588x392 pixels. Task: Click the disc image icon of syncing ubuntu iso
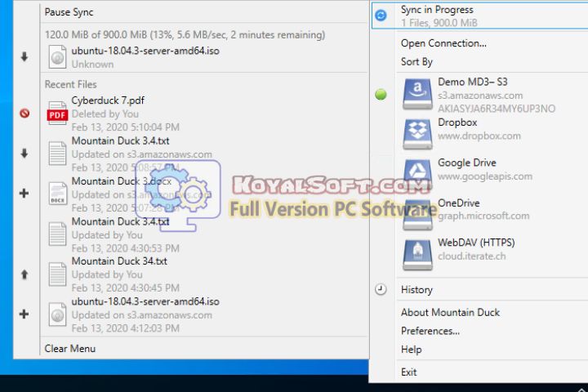click(x=57, y=57)
